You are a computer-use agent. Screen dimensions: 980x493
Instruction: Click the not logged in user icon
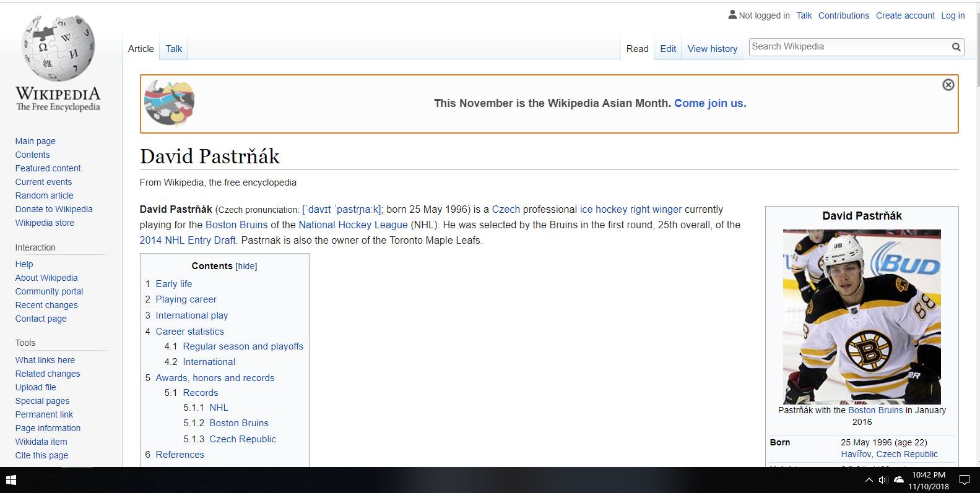point(732,15)
